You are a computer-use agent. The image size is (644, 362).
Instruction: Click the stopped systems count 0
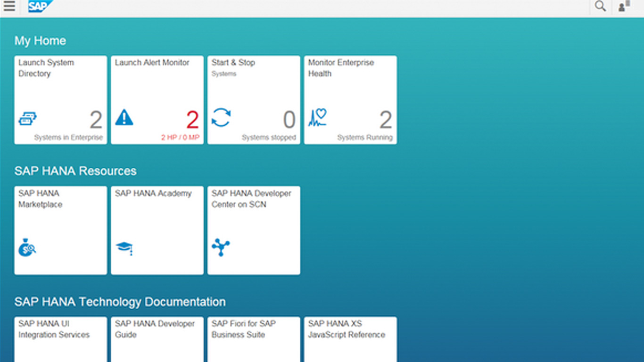(x=289, y=120)
